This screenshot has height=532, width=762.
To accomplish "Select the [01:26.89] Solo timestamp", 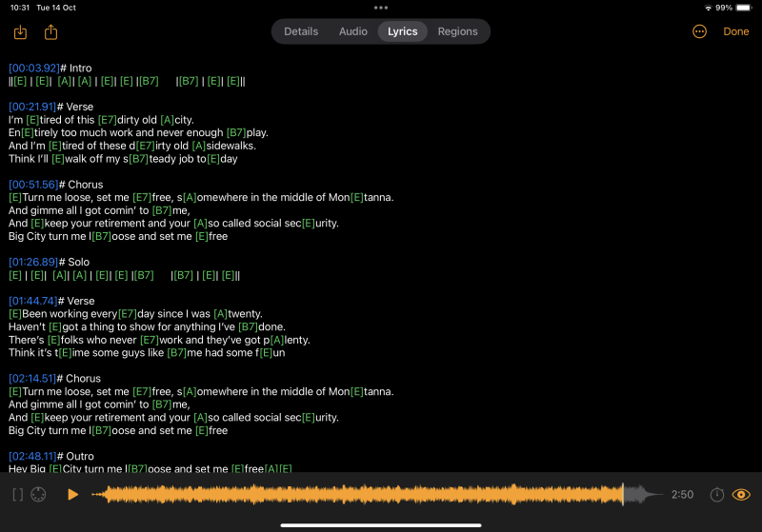I will (33, 262).
